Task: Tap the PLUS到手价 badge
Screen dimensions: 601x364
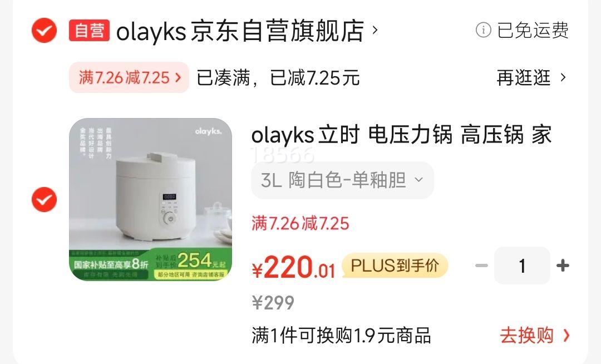Action: pos(395,265)
